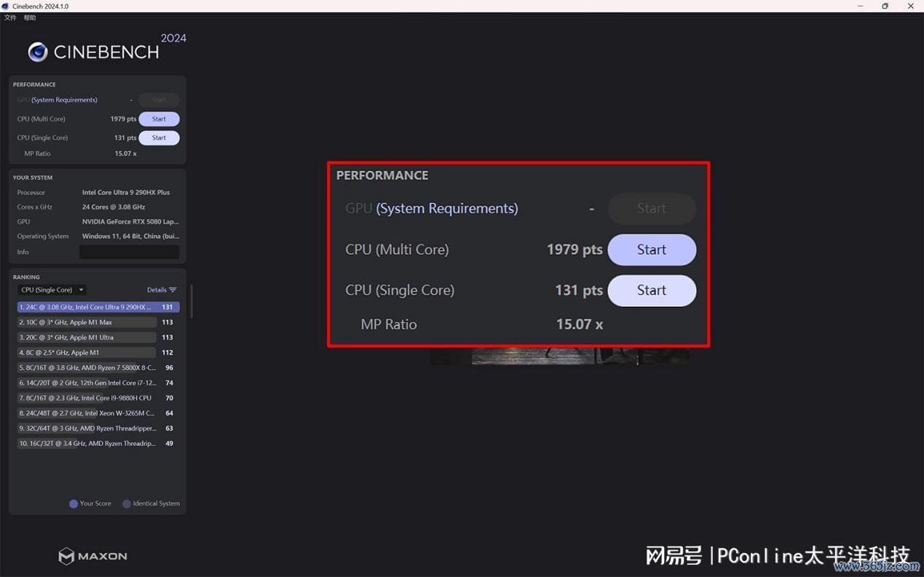The height and width of the screenshot is (577, 924).
Task: Open the 文件 menu
Action: pyautogui.click(x=10, y=17)
